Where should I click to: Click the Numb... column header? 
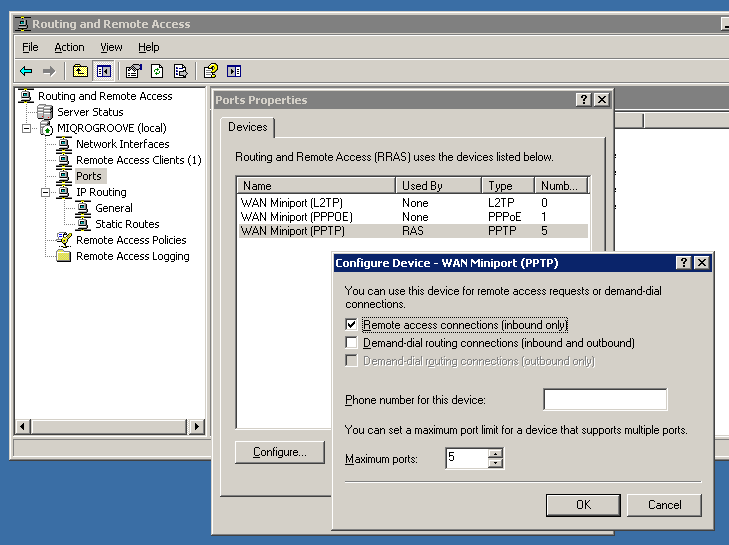pos(561,186)
